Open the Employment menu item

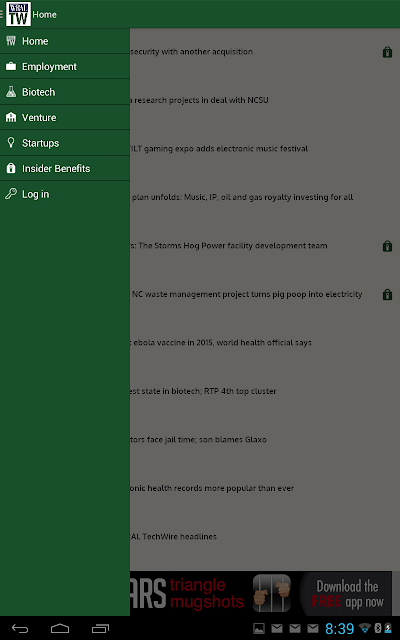[65, 66]
